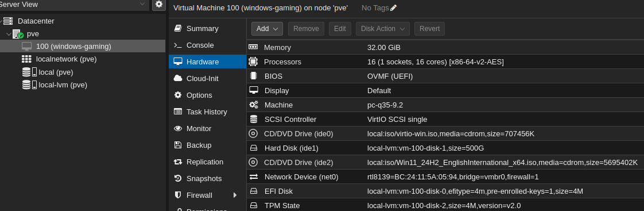The height and width of the screenshot is (211, 644).
Task: Expand the Firewall submenu arrow
Action: pos(235,195)
